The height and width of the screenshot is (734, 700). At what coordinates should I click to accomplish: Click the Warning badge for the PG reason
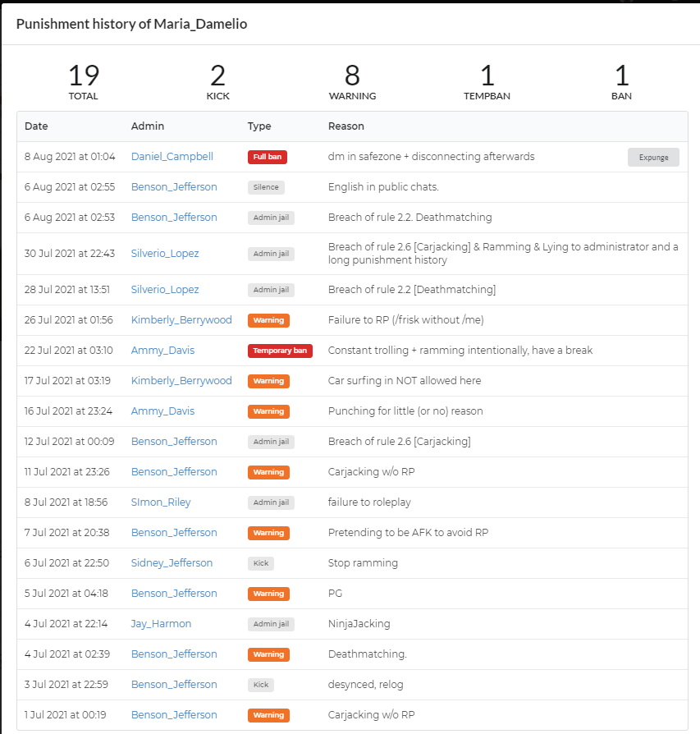268,594
